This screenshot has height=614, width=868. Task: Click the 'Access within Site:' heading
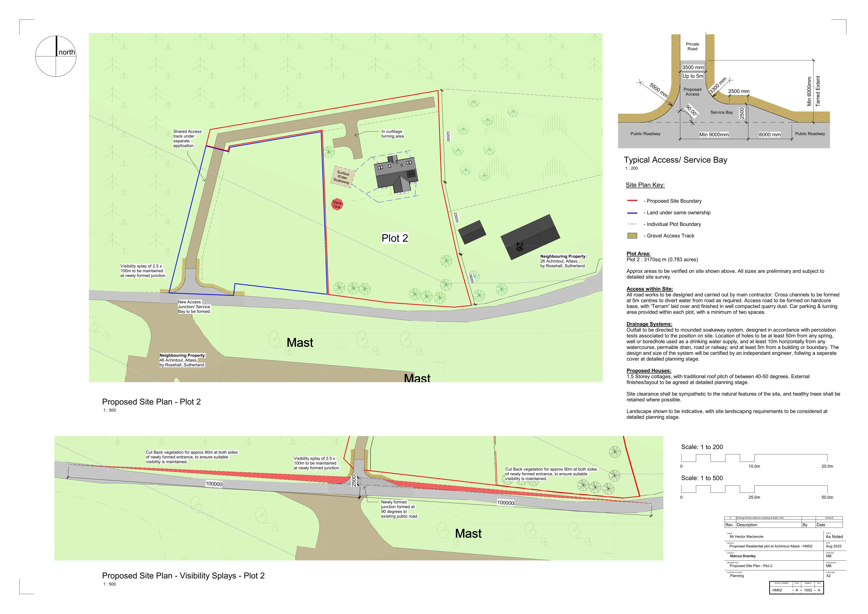650,289
